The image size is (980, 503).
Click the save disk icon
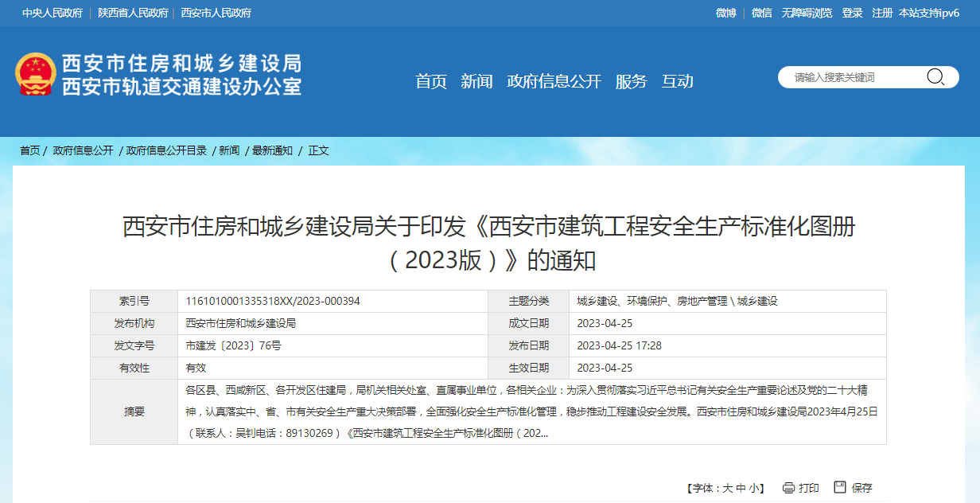(x=840, y=487)
